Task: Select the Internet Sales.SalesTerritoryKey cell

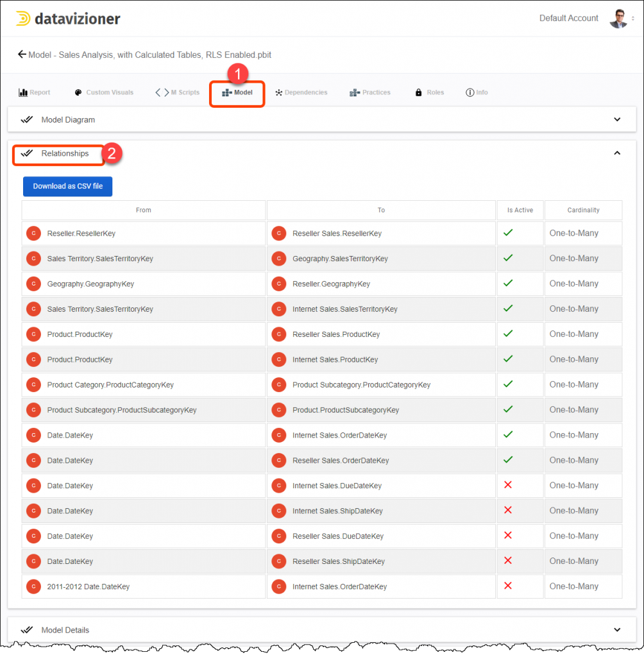Action: (x=381, y=309)
